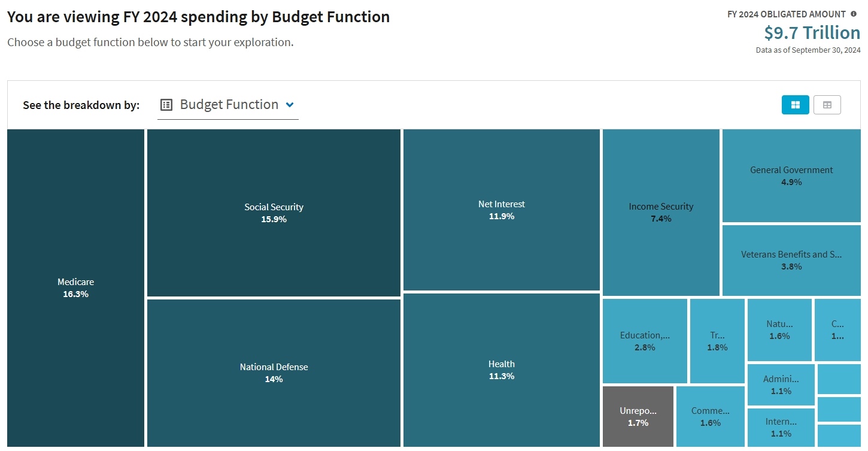The image size is (868, 451).
Task: Click the info icon beside Obligated Amount
Action: (x=854, y=14)
